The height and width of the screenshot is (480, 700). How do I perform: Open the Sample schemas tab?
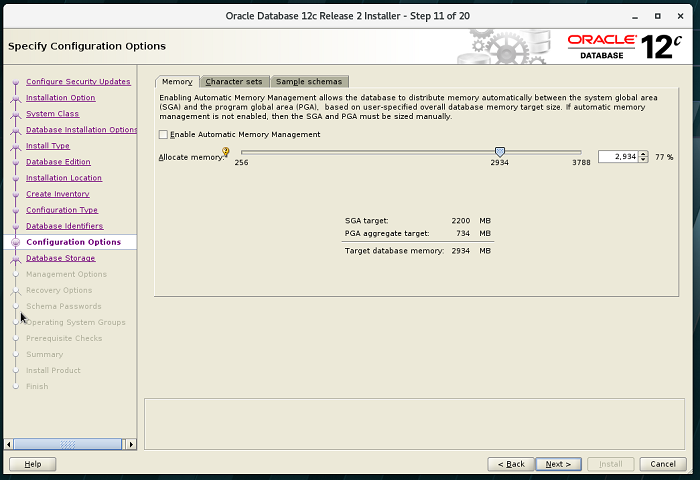[309, 81]
